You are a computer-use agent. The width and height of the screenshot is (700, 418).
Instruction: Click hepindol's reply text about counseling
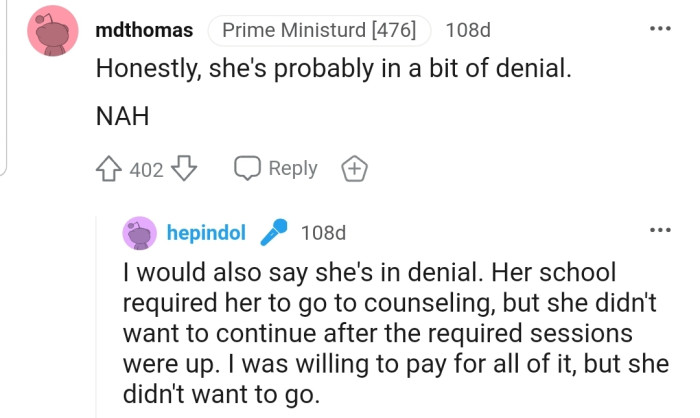(x=380, y=330)
